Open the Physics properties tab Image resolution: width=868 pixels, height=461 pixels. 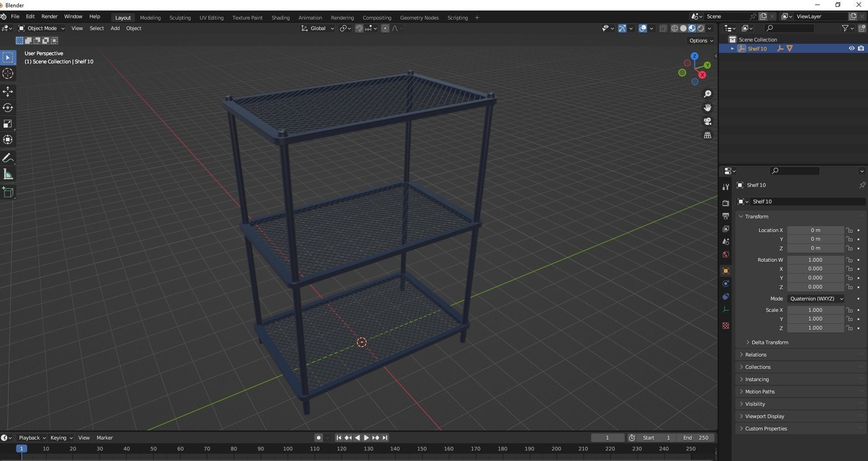coord(726,284)
